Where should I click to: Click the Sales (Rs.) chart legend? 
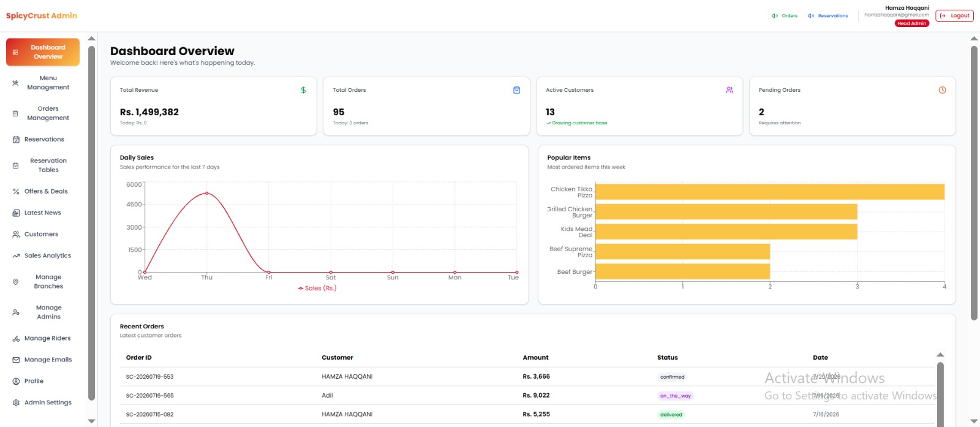click(x=317, y=288)
